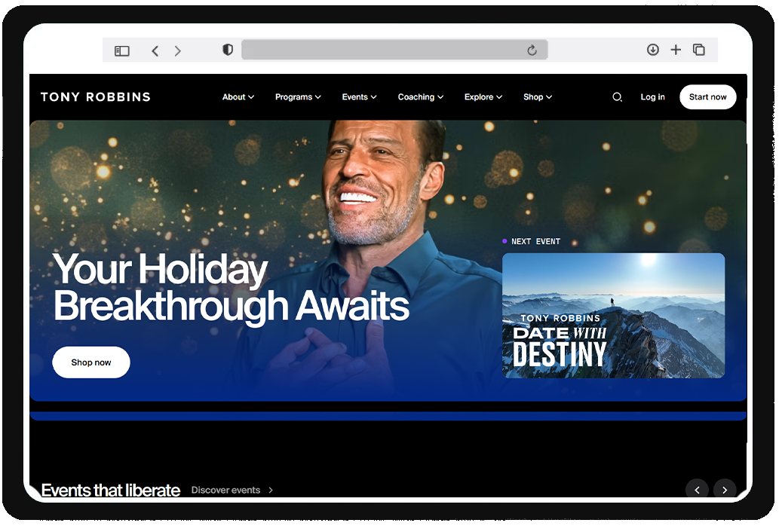Open the Explore navigation menu
782x532 pixels.
(483, 97)
